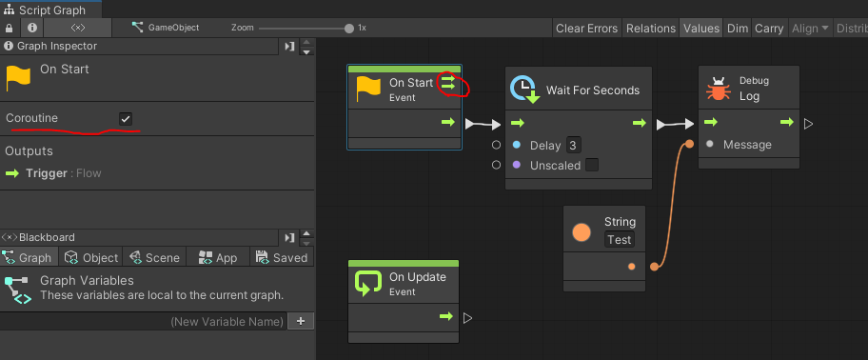Viewport: 868px width, 360px height.
Task: Click Wait For Seconds flow input port
Action: 517,123
